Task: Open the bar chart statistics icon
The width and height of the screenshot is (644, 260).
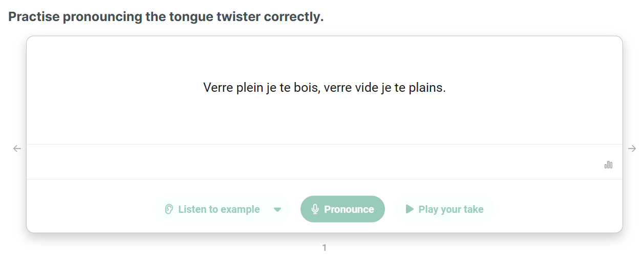Action: tap(608, 165)
